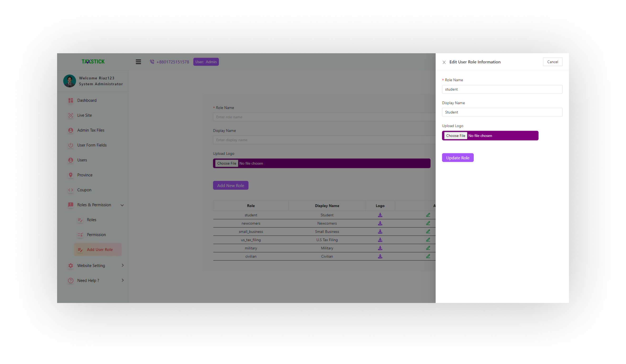The width and height of the screenshot is (626, 364).
Task: Download logo for student role
Action: 380,215
